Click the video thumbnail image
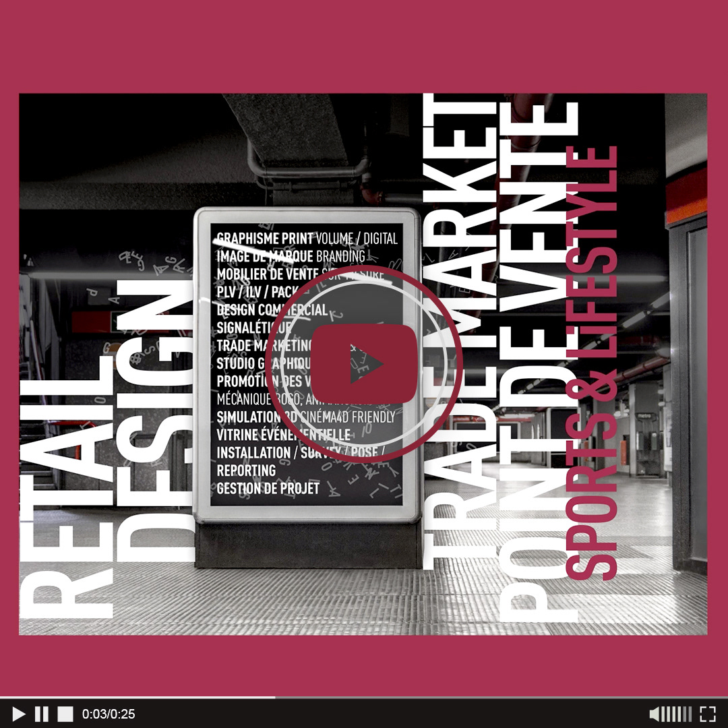Viewport: 728px width, 728px height. (363, 364)
